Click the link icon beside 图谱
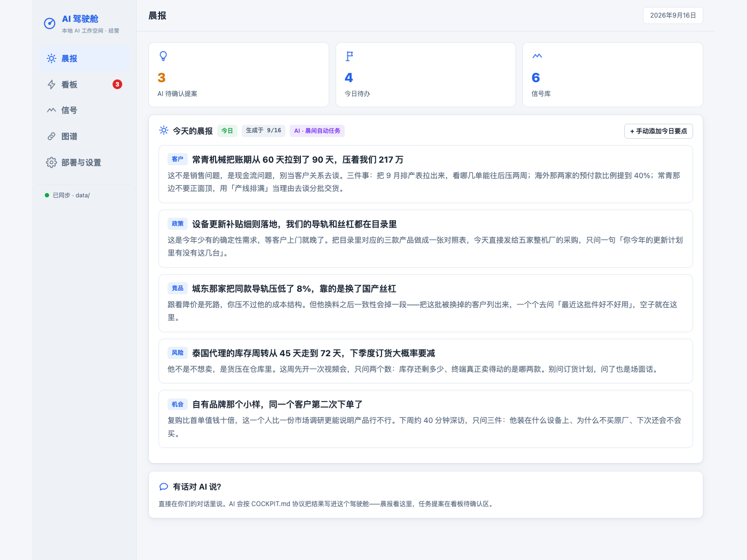747x560 pixels. coord(51,137)
